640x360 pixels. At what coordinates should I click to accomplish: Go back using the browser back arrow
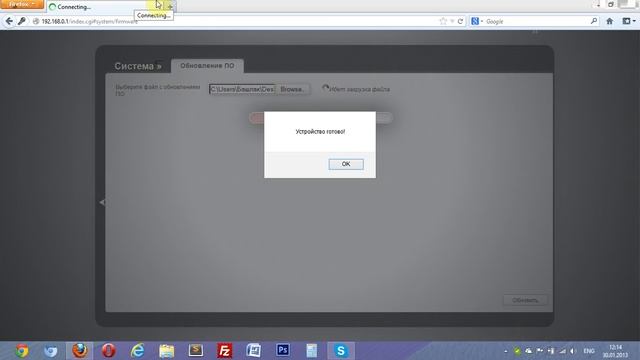click(9, 21)
